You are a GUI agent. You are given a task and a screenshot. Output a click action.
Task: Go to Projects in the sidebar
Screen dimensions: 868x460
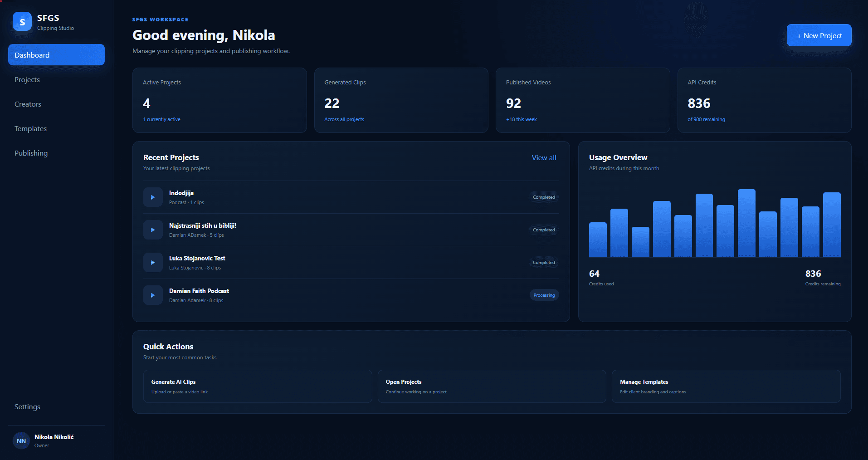(56, 79)
